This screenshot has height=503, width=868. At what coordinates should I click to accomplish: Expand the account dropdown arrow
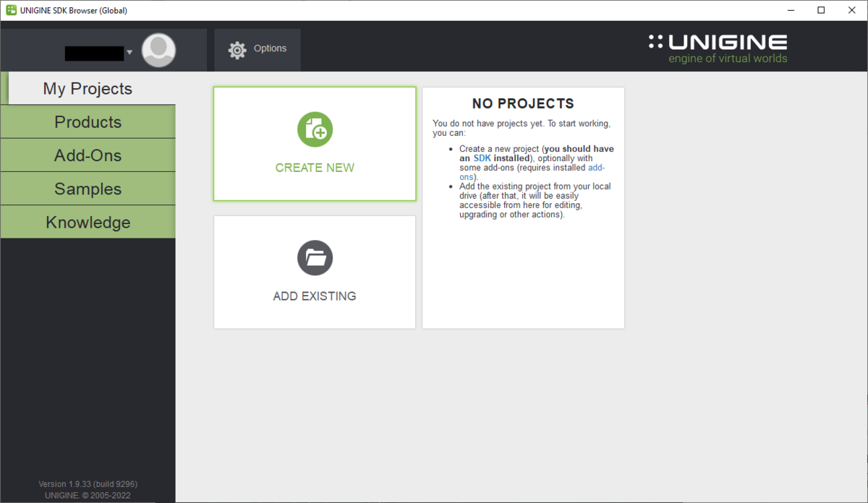coord(129,53)
